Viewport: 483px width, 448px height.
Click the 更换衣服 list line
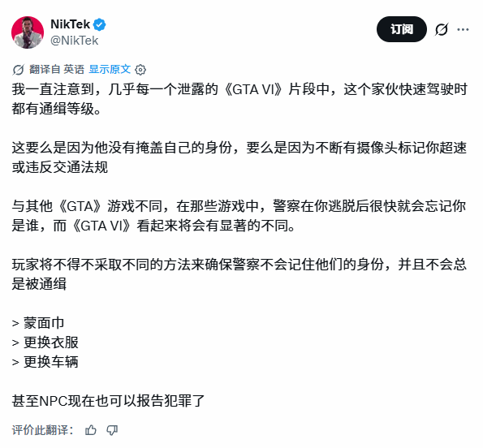pos(45,342)
